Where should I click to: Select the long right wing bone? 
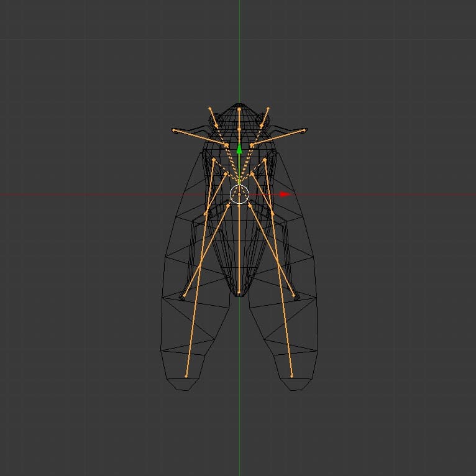coord(278,268)
